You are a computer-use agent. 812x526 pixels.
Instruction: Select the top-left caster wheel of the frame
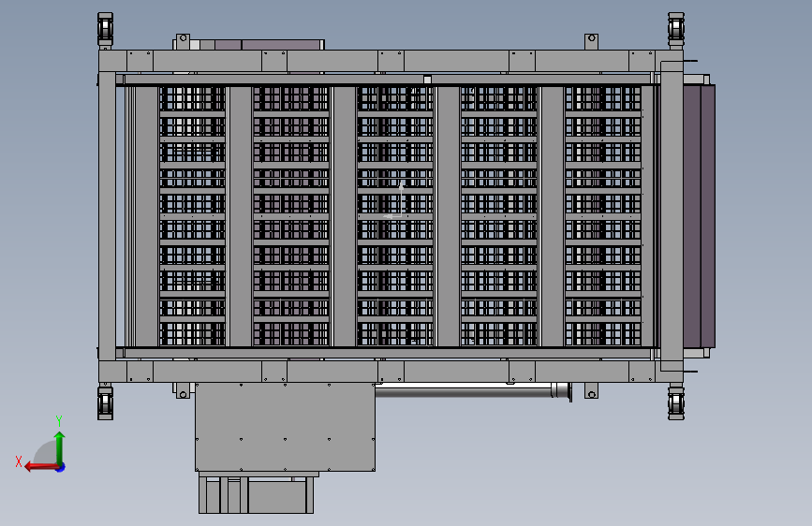click(105, 30)
